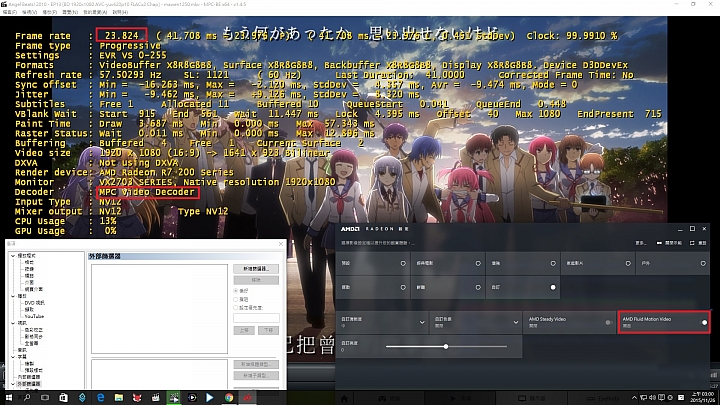Open the 我的最愛(A) Favorites menu
Viewport: 720px width, 405px height.
point(95,12)
